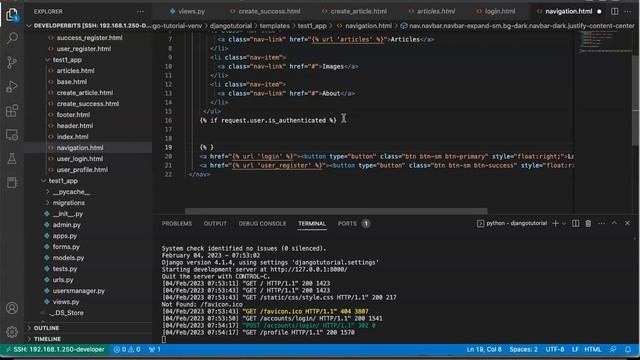This screenshot has width=640, height=360.
Task: Kill terminal with trash icon
Action: (588, 223)
